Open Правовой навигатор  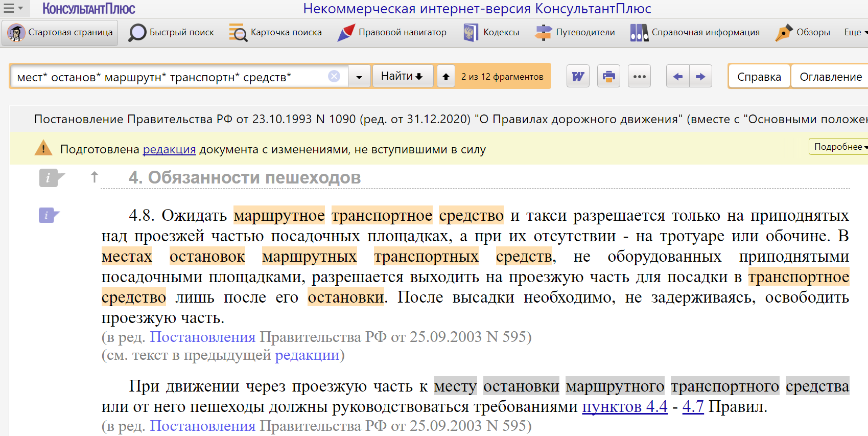(392, 33)
